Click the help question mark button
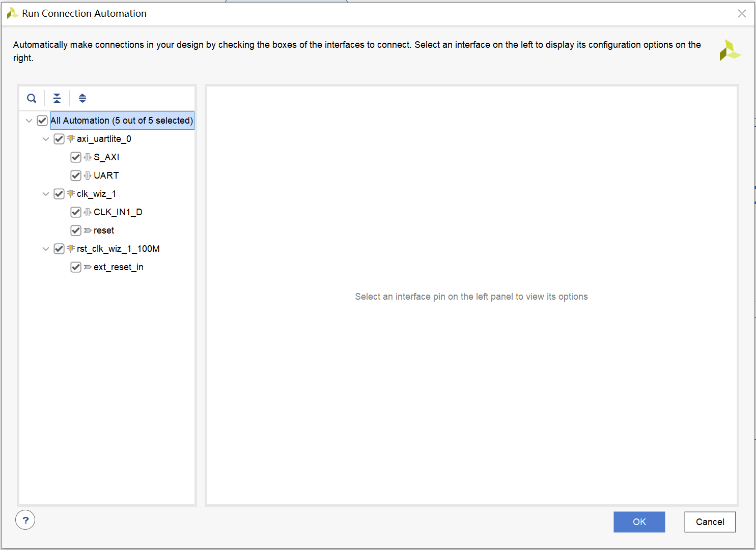The height and width of the screenshot is (550, 756). coord(25,520)
